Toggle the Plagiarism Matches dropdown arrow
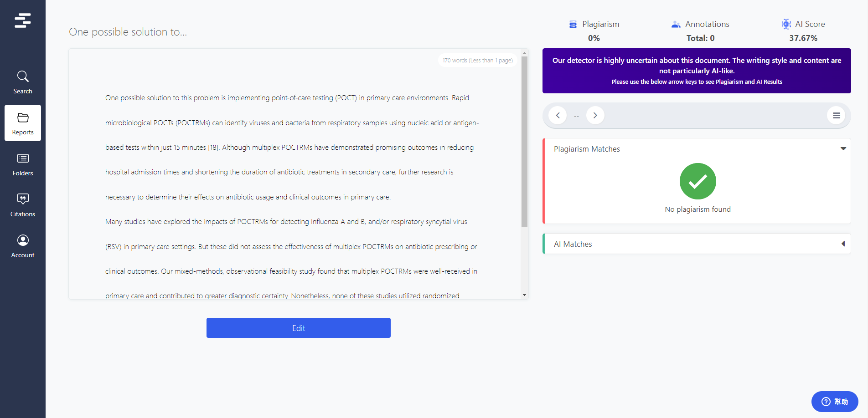 [843, 148]
